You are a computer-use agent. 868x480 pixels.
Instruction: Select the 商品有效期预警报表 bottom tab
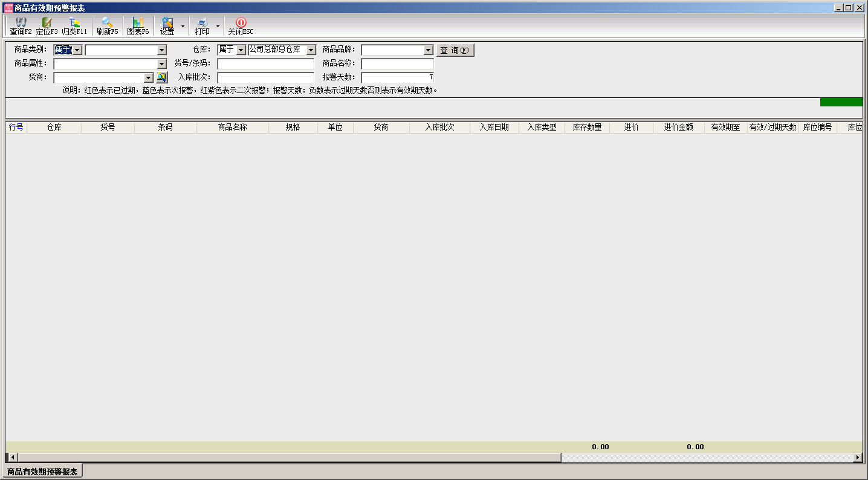(42, 472)
